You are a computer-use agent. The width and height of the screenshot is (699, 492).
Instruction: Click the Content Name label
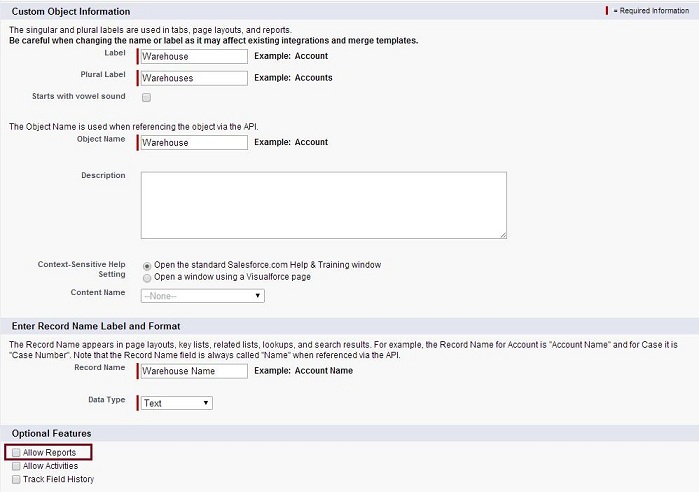[98, 292]
